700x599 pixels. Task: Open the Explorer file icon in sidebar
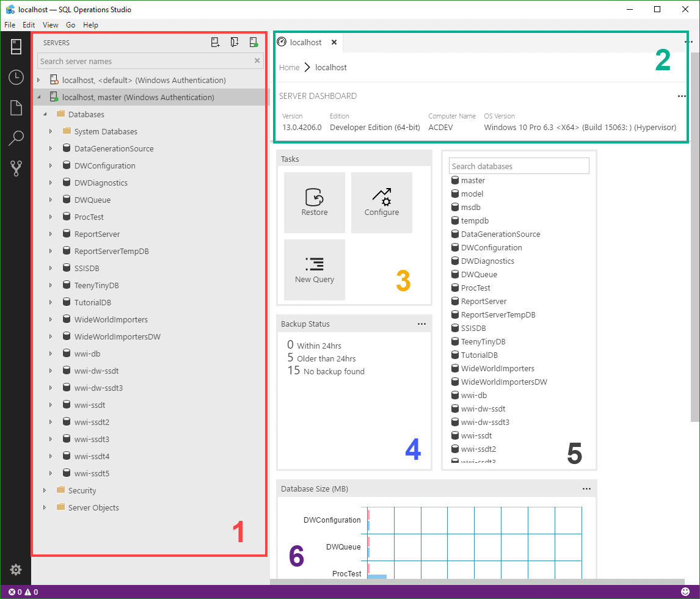(16, 107)
